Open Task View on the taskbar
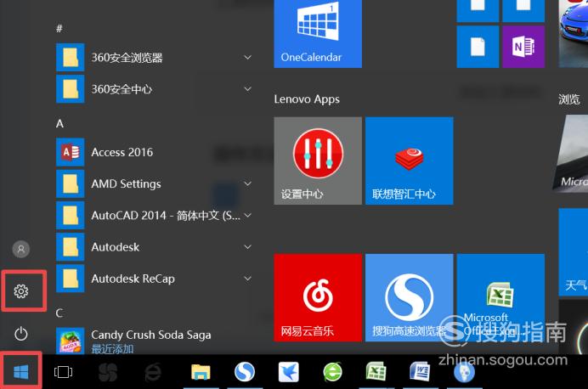Viewport: 588px width, 389px height. [63, 372]
